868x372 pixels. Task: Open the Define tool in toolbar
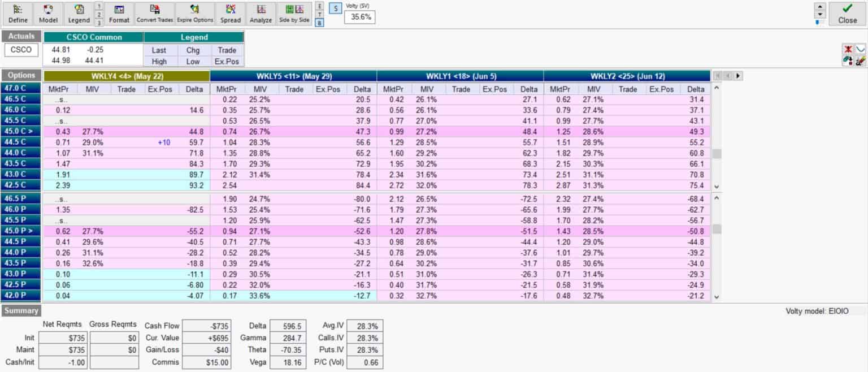(18, 14)
